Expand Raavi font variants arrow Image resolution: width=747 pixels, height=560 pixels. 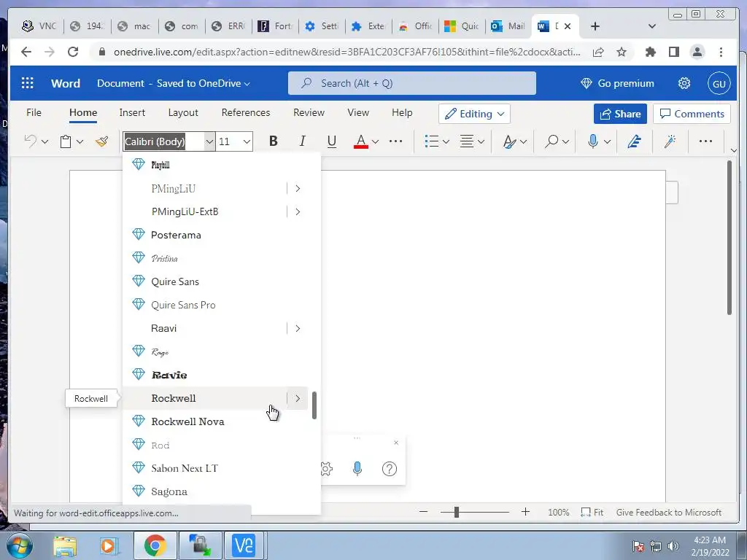pos(298,328)
